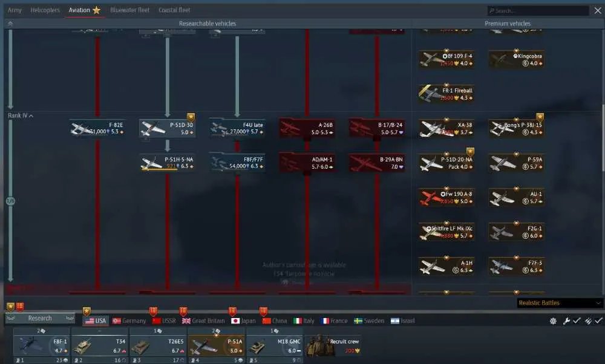Select the P-51A crew slot
605x364 pixels.
(x=217, y=345)
